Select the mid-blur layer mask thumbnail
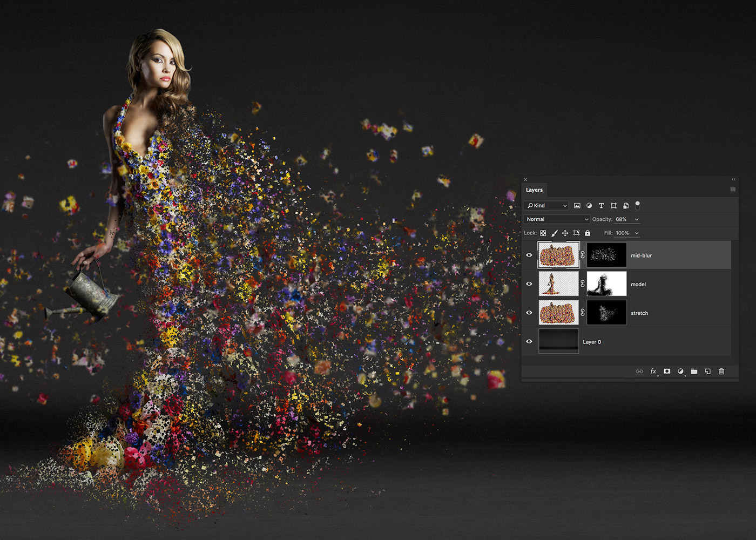756x540 pixels. [x=606, y=255]
